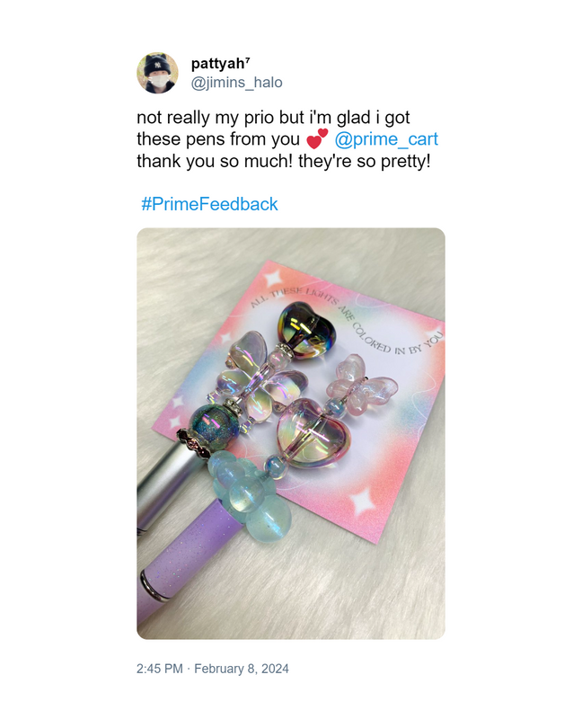582x728 pixels.
Task: Click the February 8, 2024 date
Action: (242, 669)
